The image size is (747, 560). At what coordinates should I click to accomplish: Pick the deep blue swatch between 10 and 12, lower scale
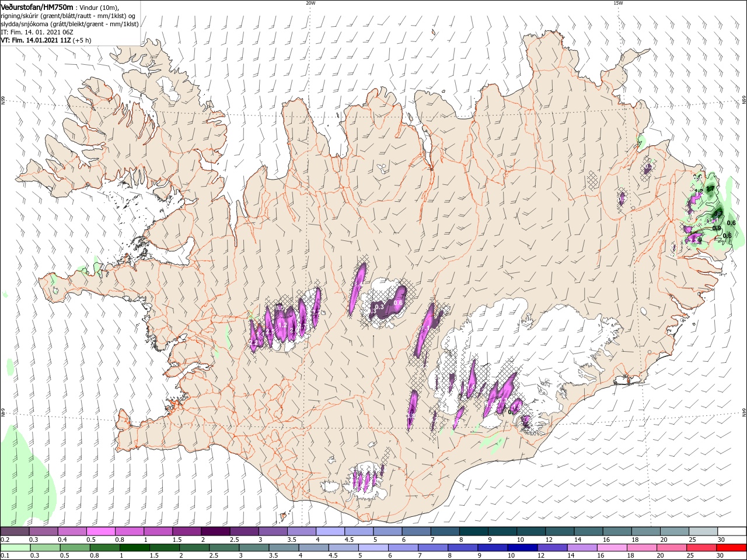[522, 548]
